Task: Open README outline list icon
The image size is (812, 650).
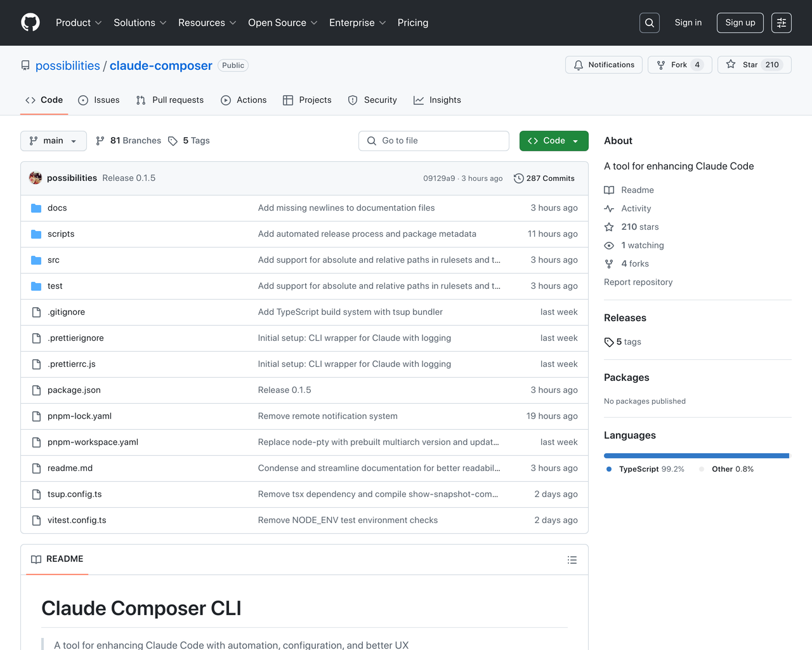Action: point(572,560)
